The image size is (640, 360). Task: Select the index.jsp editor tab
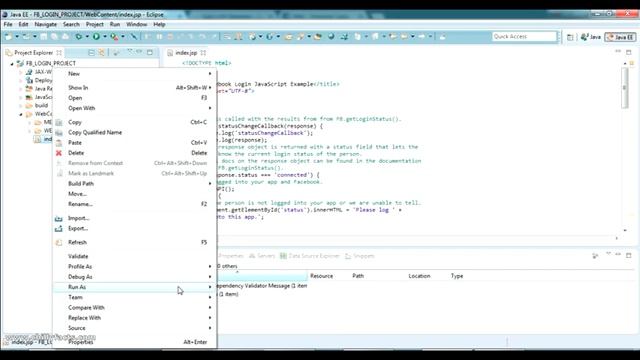click(x=186, y=53)
